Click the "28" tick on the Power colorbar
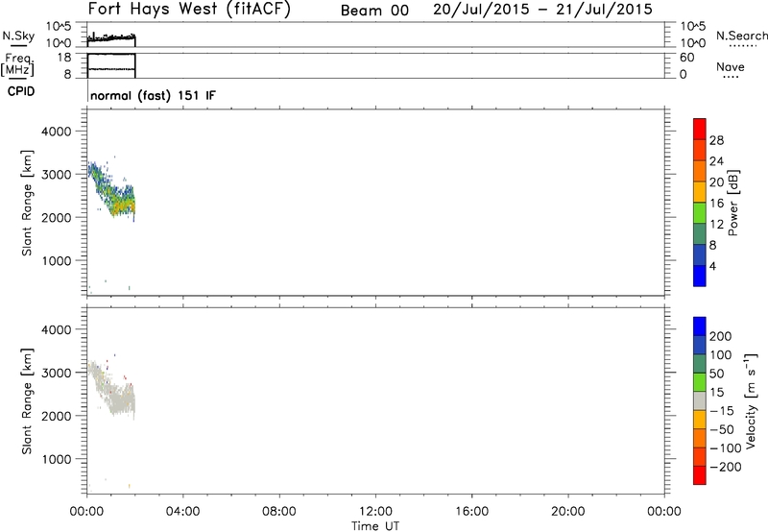 pos(716,140)
